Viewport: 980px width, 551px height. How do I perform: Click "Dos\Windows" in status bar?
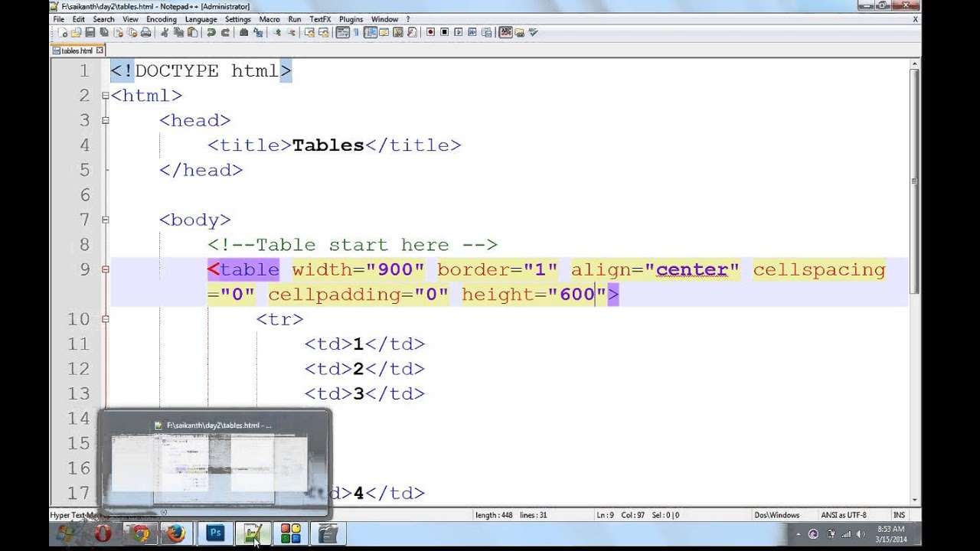776,515
